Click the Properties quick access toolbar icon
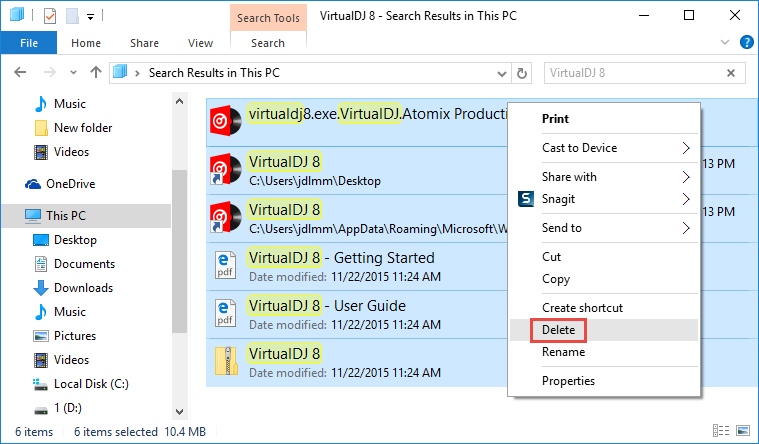759x444 pixels. click(50, 16)
